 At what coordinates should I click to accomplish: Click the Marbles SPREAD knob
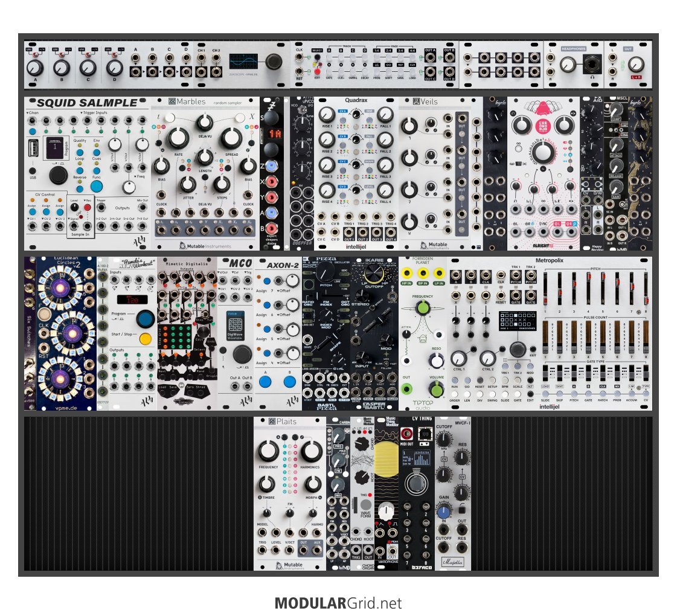click(x=231, y=138)
